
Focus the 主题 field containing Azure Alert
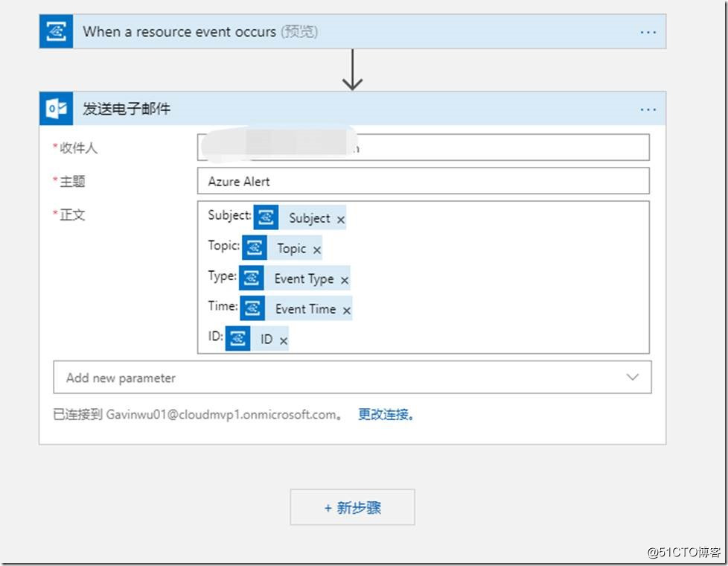tap(423, 181)
